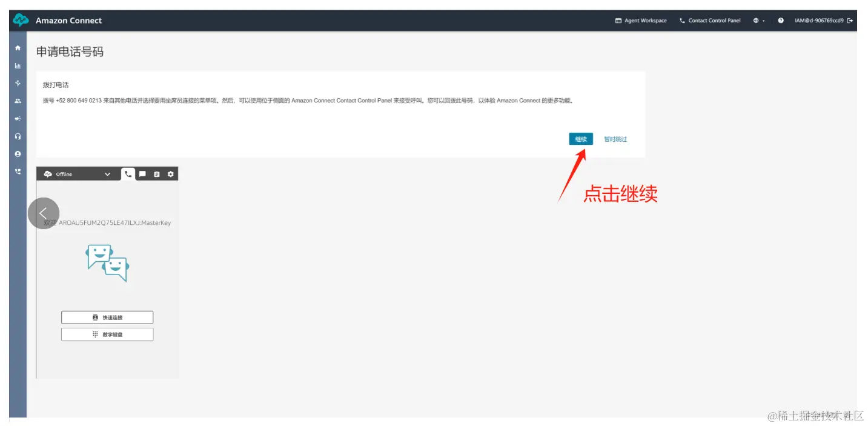Open the phone handset sidebar icon

click(18, 171)
